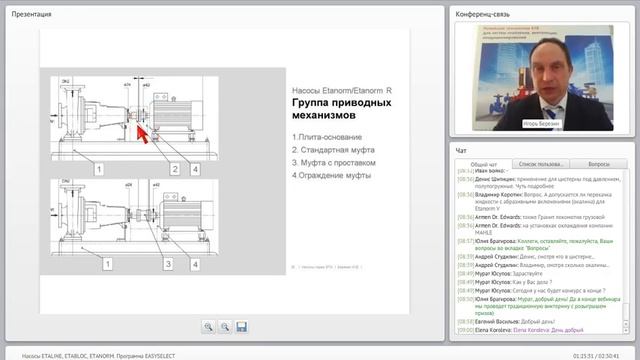Click the upper pump drawing with parts 1, 2, 4
640x360 pixels.
(x=134, y=118)
